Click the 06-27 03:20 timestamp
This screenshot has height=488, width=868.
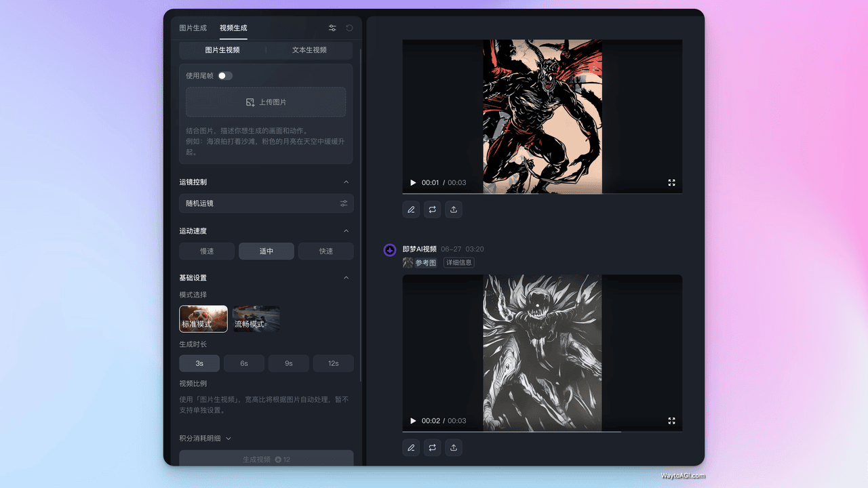tap(462, 249)
